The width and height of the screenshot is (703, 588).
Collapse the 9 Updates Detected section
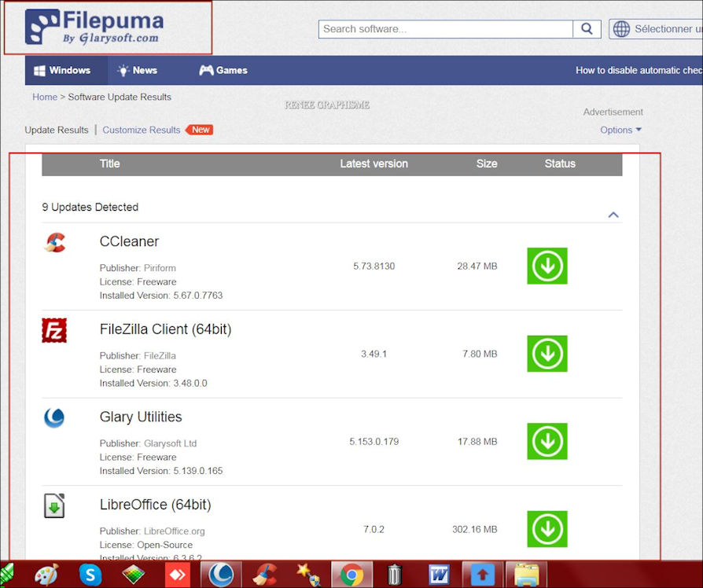tap(613, 215)
